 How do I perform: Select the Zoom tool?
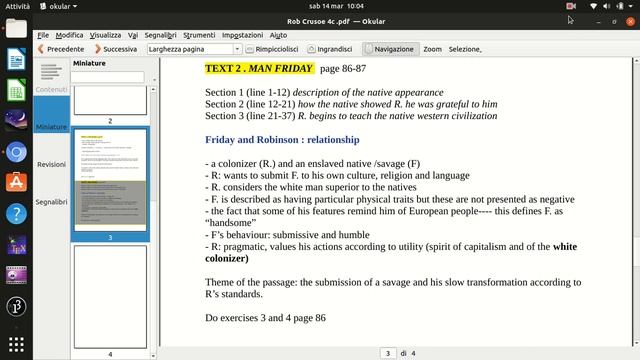tap(432, 49)
